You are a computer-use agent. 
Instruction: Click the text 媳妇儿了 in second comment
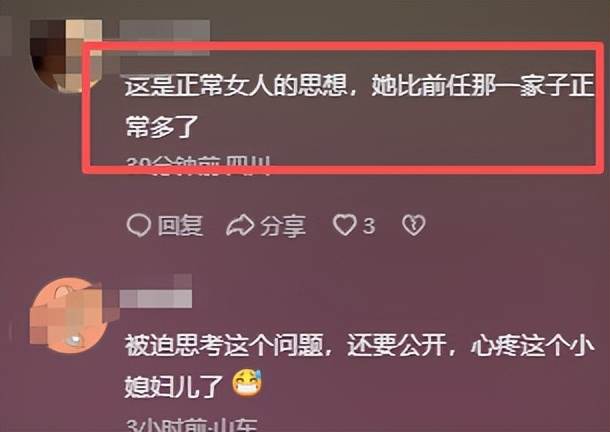coord(174,386)
